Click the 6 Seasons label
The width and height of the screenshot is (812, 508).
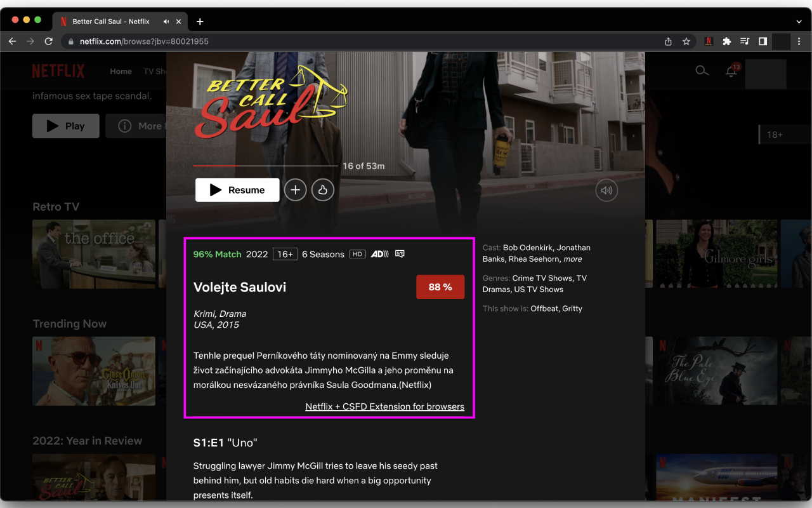(x=323, y=254)
